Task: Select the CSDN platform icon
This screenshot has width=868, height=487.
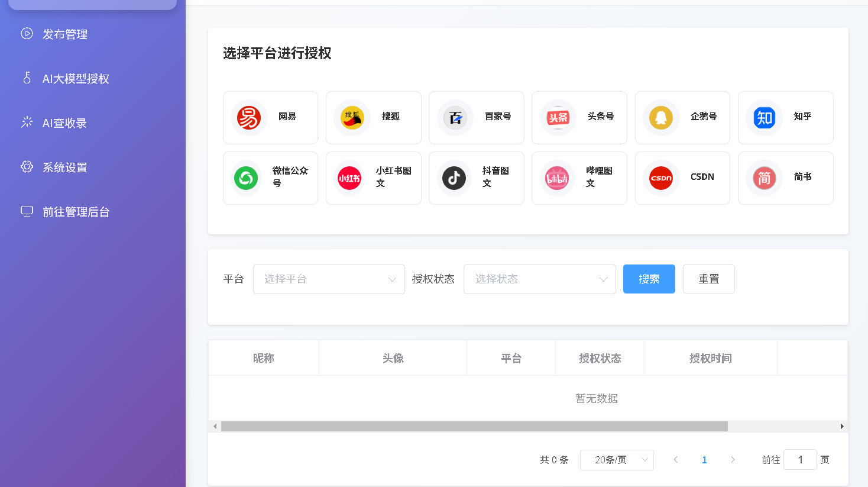Action: pos(660,178)
